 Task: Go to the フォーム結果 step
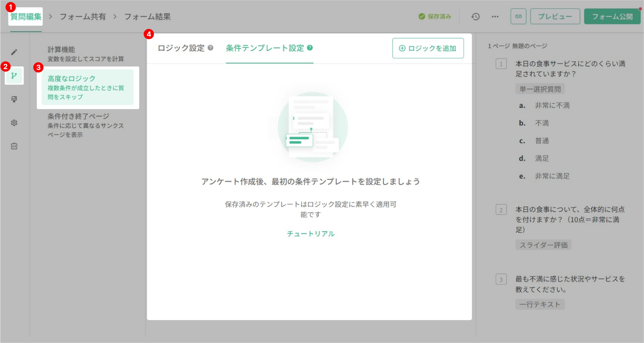coord(147,16)
